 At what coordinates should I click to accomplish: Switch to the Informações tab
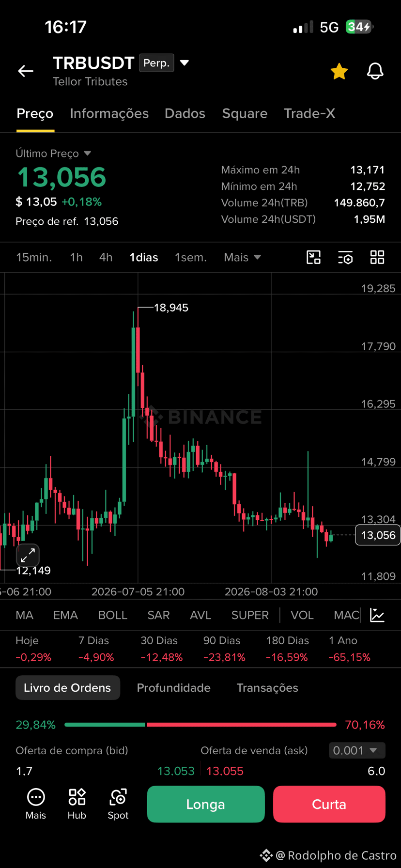point(109,113)
